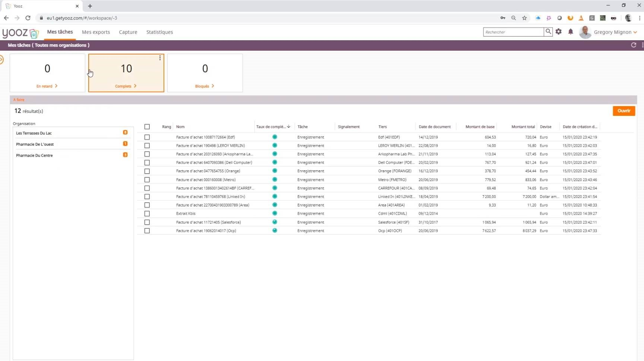
Task: Close the Yooz browser tab
Action: (77, 6)
